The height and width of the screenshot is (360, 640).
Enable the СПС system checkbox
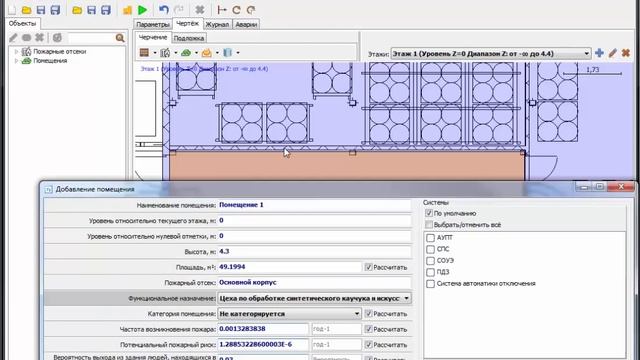[x=430, y=249]
